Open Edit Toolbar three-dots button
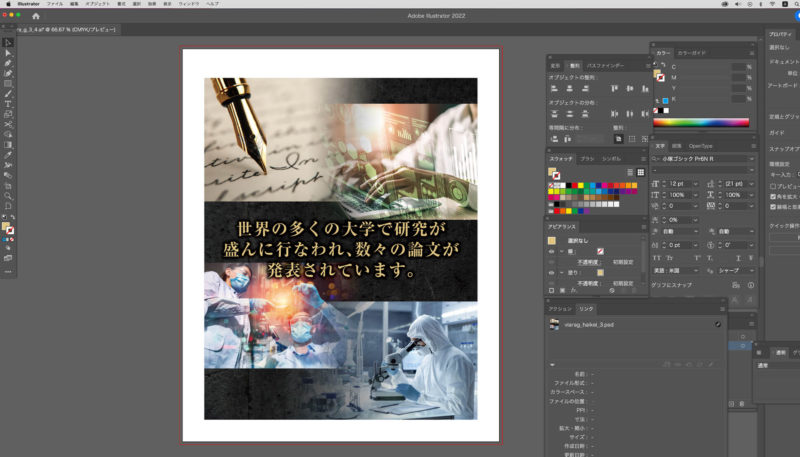Screen dimensions: 800x457 tap(8, 271)
